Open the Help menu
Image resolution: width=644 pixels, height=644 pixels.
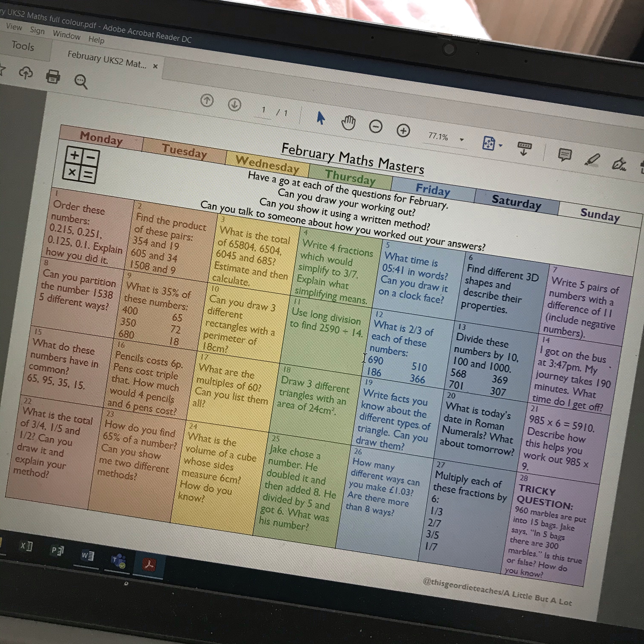point(96,40)
